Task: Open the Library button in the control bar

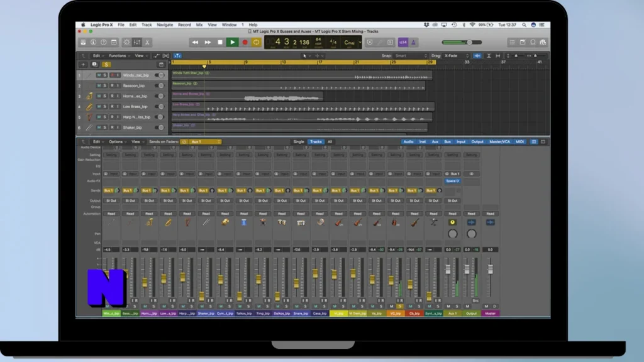Action: (x=83, y=42)
